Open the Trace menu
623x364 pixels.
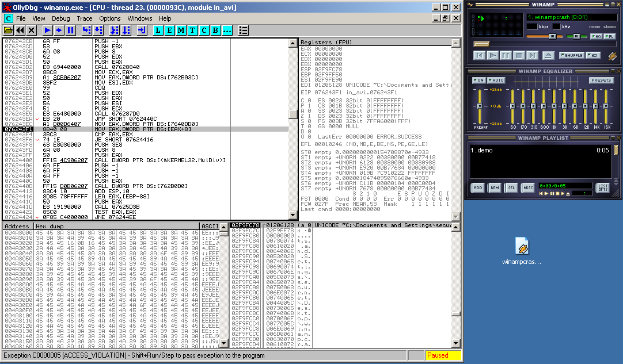[x=84, y=18]
